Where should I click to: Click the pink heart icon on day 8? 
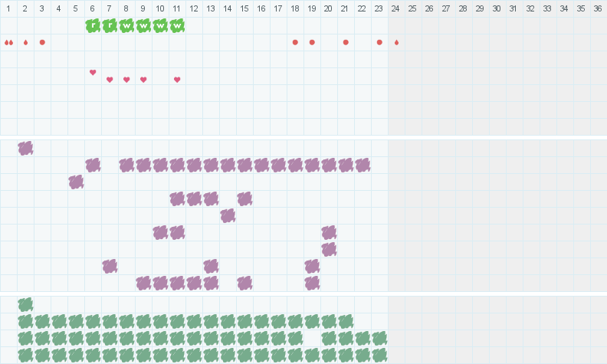[126, 80]
